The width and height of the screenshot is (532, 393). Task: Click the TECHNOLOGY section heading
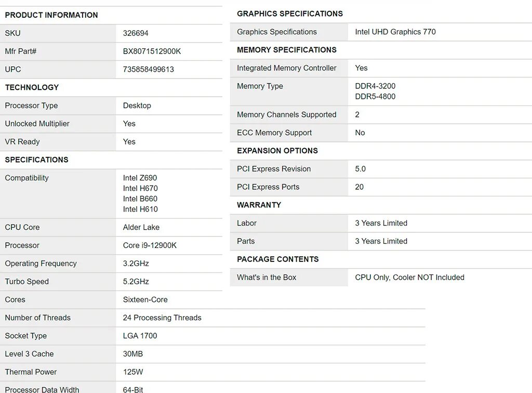click(x=32, y=87)
